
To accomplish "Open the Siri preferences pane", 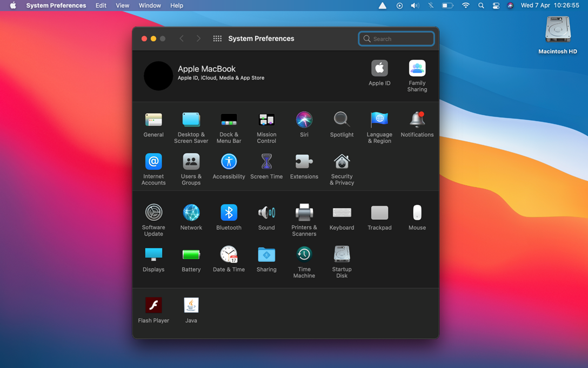I will point(304,120).
